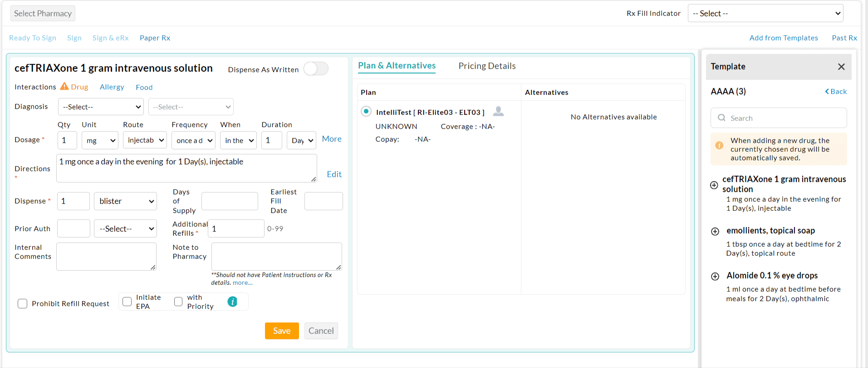The width and height of the screenshot is (868, 368).
Task: Select the IntelliTest plan radio button
Action: tap(366, 112)
